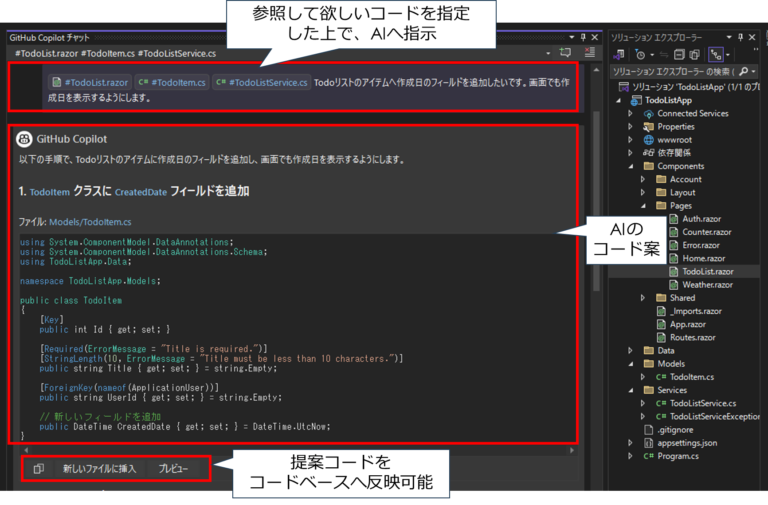
Task: Open chat thread dropdown next to file references
Action: tap(548, 53)
